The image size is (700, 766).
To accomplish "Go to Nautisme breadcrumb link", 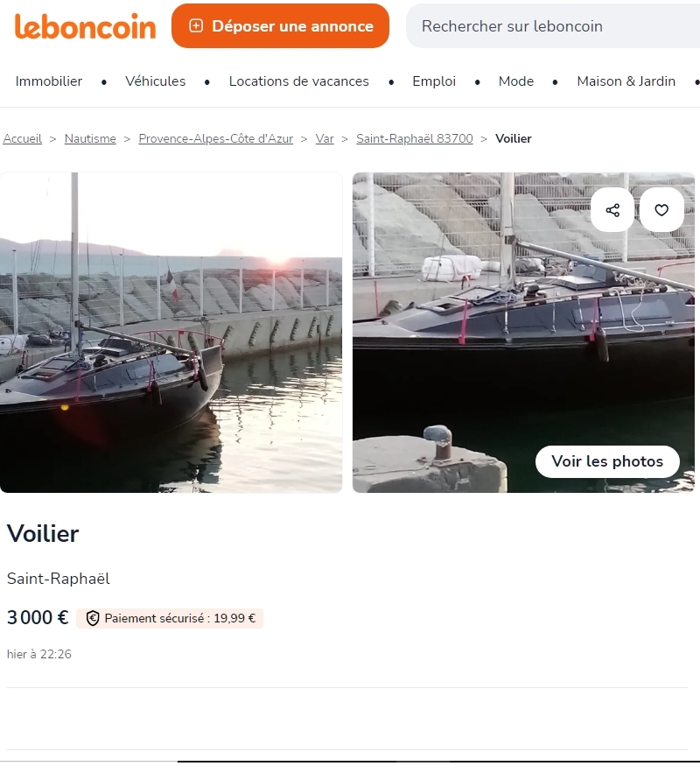I will click(x=90, y=138).
